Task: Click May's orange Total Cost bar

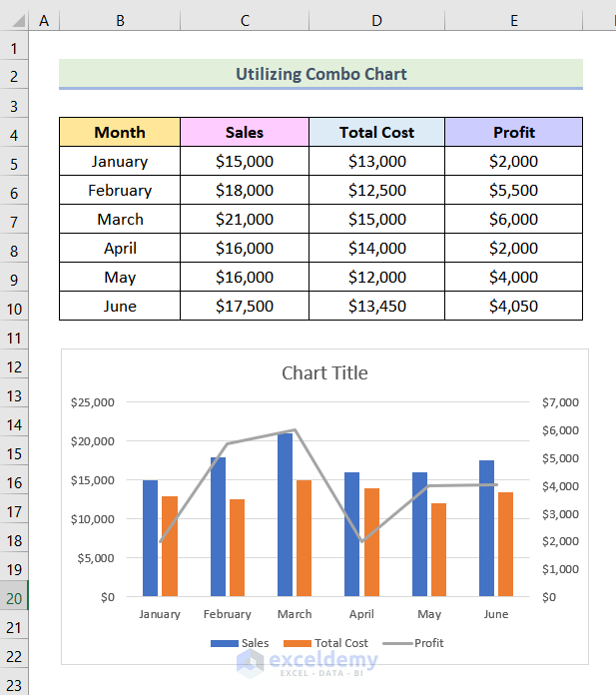Action: [438, 549]
